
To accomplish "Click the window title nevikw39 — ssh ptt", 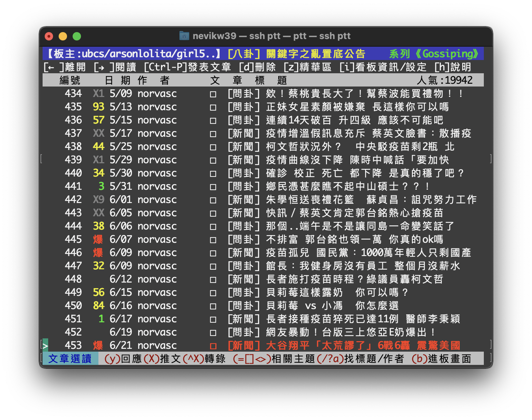I will (271, 36).
